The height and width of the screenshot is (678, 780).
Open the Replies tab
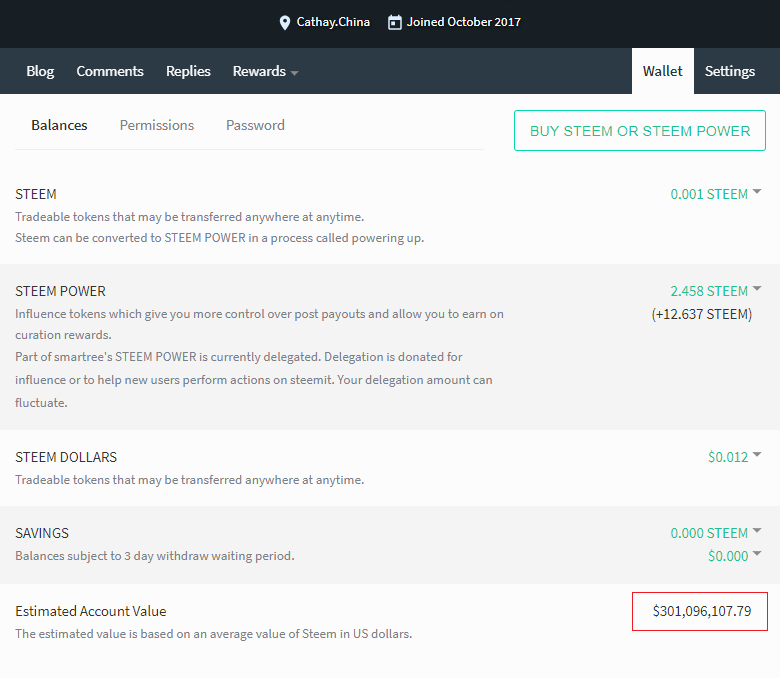point(188,71)
